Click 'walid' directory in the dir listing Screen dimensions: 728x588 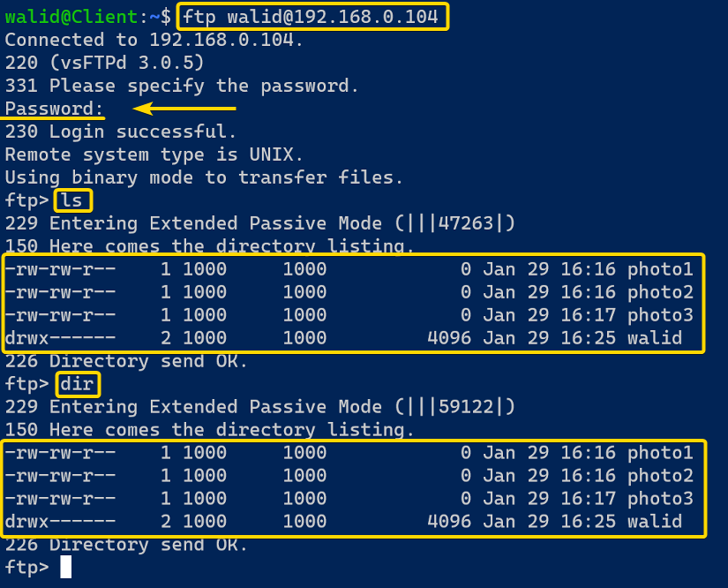[x=655, y=522]
